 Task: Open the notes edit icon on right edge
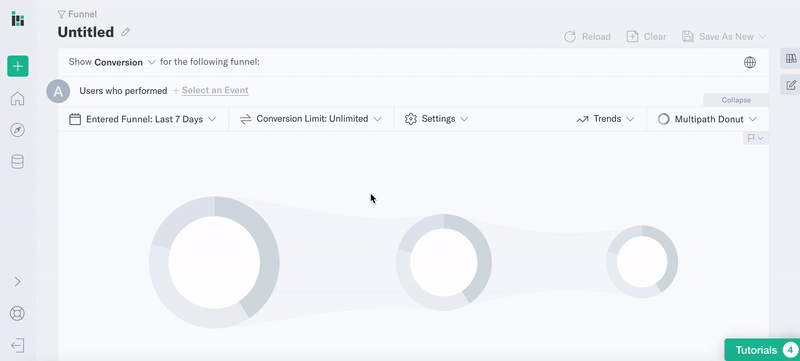point(791,85)
